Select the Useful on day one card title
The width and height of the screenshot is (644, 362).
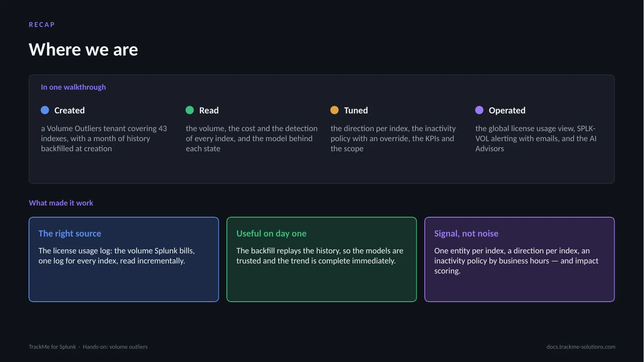point(271,234)
